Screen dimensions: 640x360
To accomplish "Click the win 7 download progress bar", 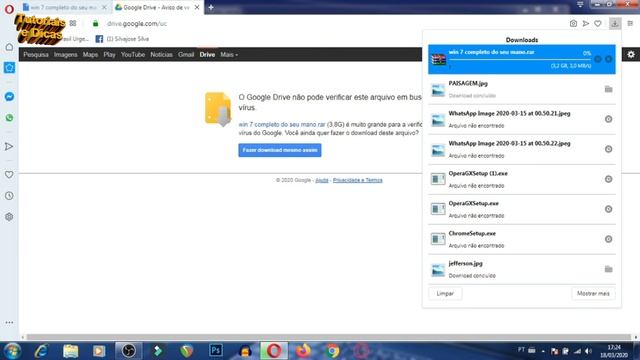I will click(520, 60).
